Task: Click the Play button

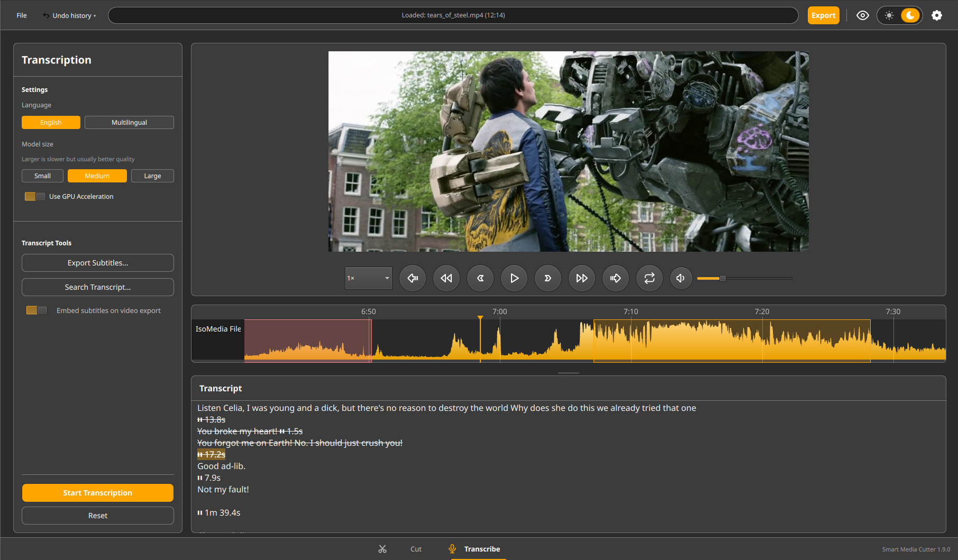Action: [x=514, y=278]
